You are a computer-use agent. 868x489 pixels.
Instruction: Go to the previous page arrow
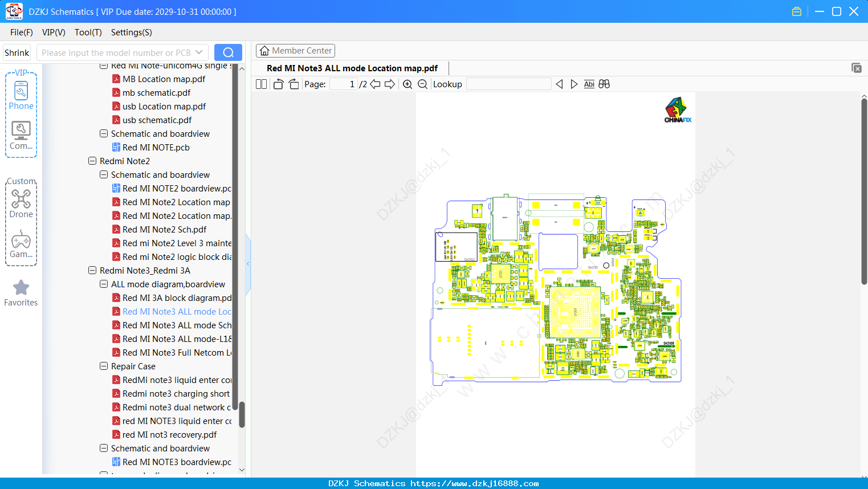click(375, 84)
